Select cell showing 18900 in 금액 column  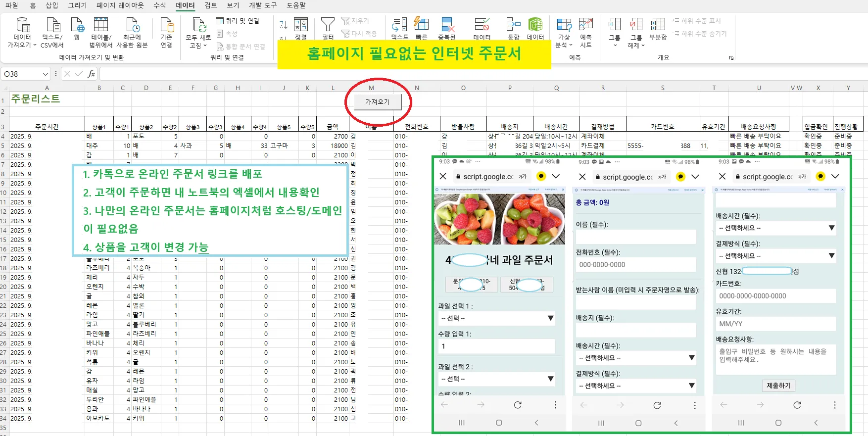click(333, 145)
